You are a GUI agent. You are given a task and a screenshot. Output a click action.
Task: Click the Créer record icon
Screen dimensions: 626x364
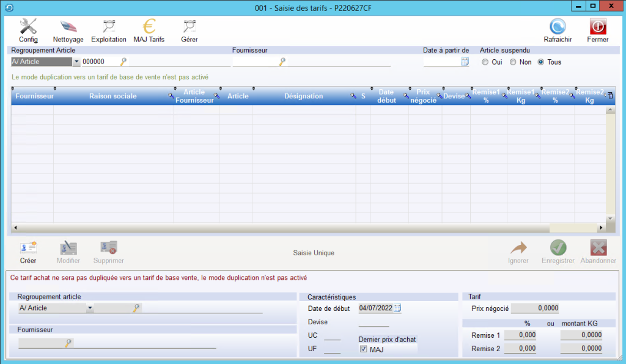28,248
